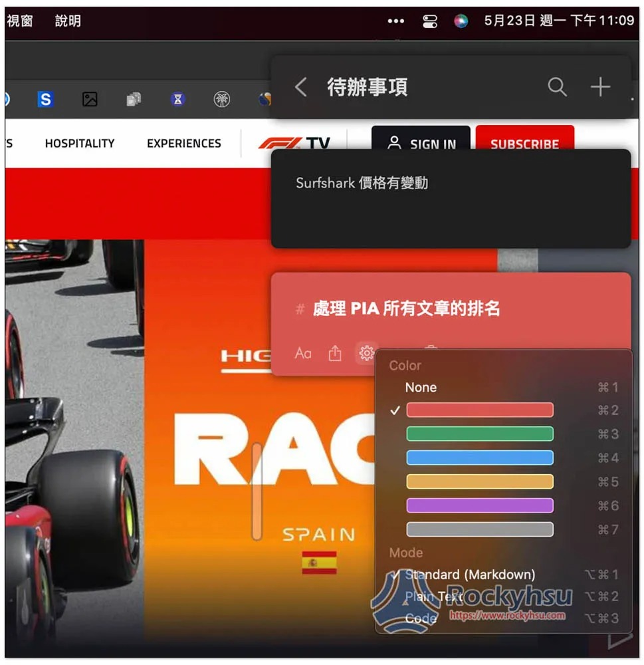Launch Siri from the menu bar

click(461, 21)
